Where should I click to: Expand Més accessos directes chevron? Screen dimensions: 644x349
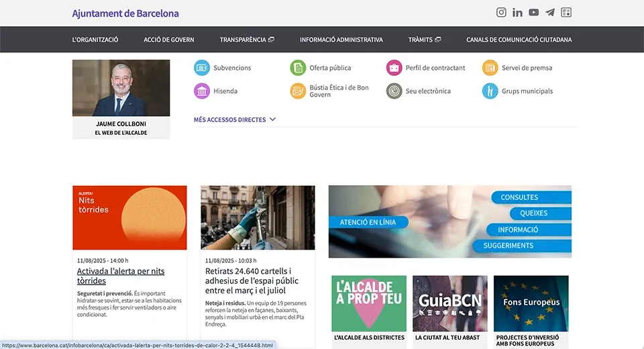[273, 119]
